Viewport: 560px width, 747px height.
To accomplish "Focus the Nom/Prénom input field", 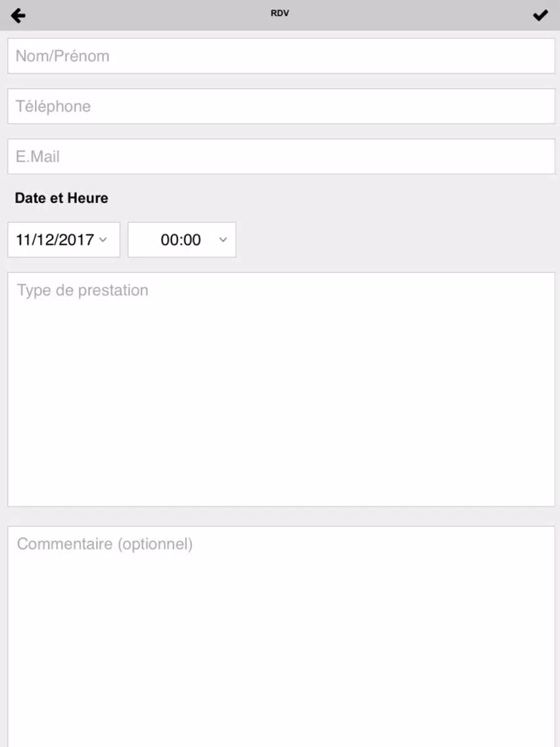I will [281, 56].
